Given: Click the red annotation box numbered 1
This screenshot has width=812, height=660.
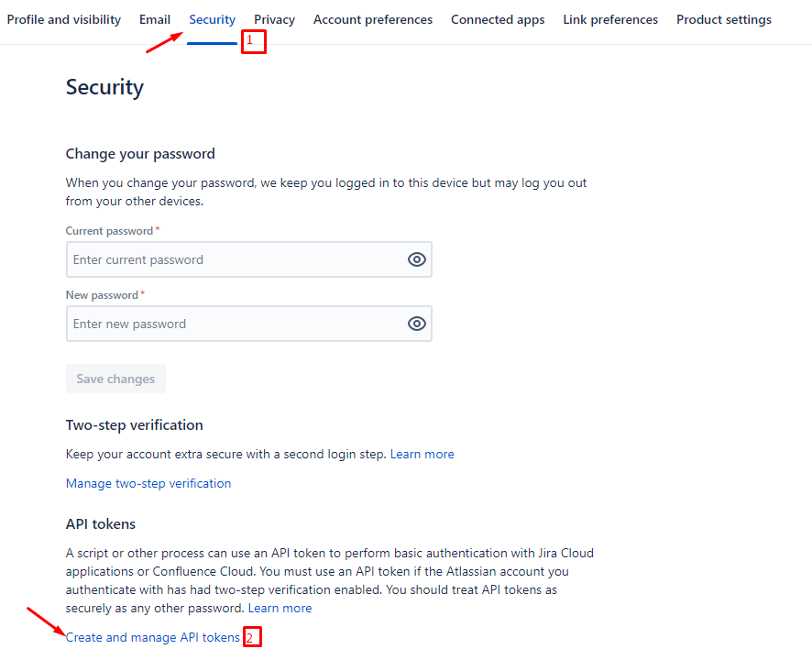Looking at the screenshot, I should click(x=254, y=41).
